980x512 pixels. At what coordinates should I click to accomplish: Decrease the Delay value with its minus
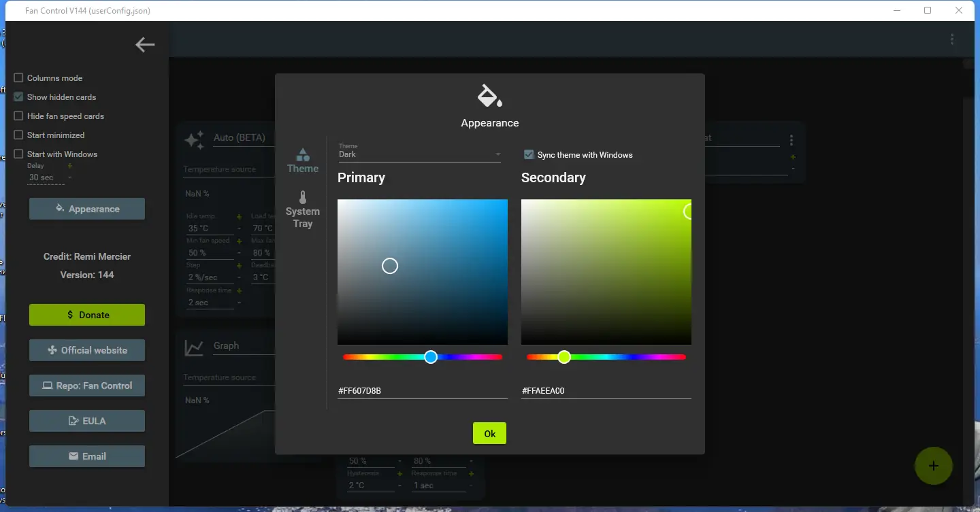click(69, 177)
